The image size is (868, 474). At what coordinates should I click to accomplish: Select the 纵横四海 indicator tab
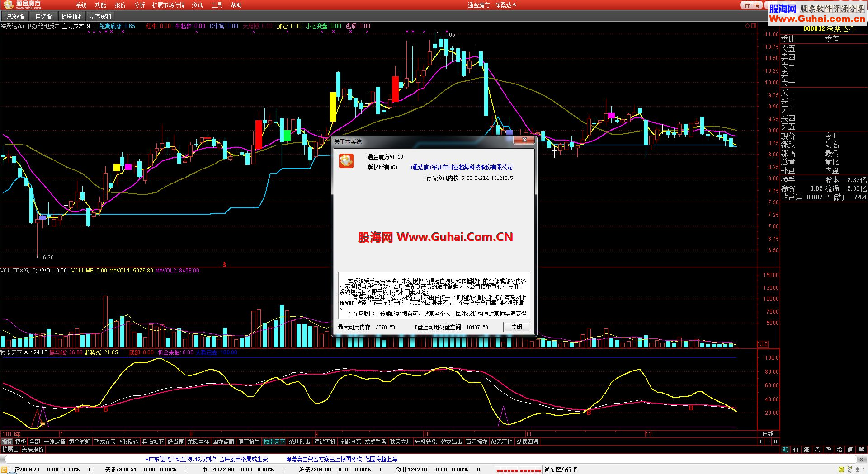(x=527, y=441)
